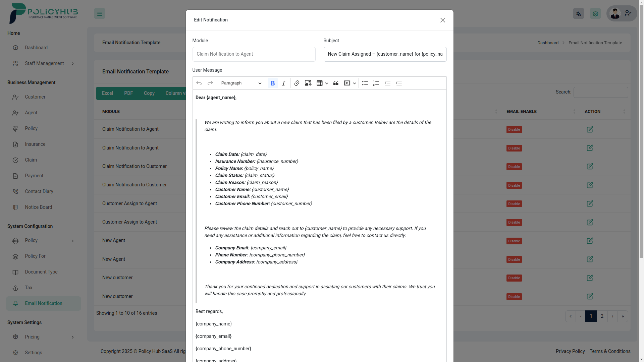Apply numbered list formatting
Screen dimensions: 644x362
[x=376, y=83]
